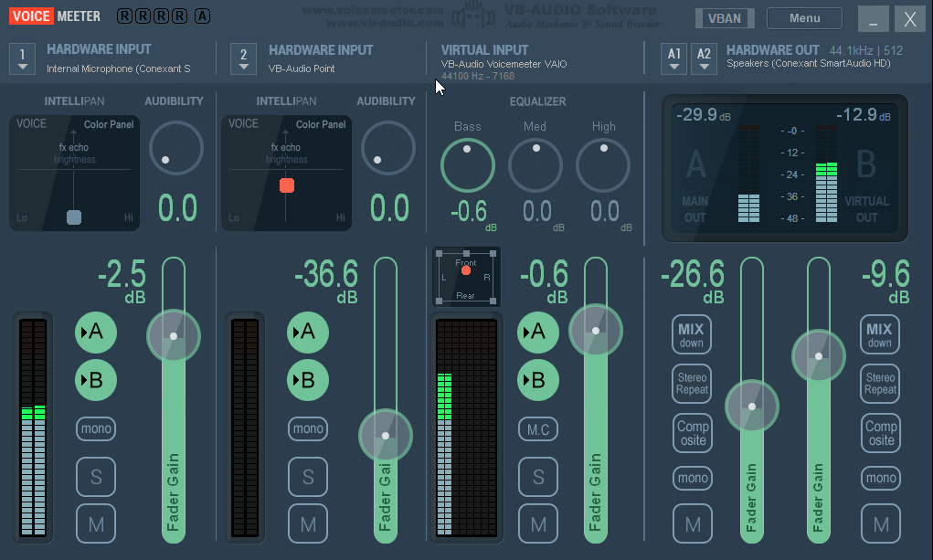Click the 44.1kHz | 512 output info
This screenshot has width=933, height=560.
(865, 50)
